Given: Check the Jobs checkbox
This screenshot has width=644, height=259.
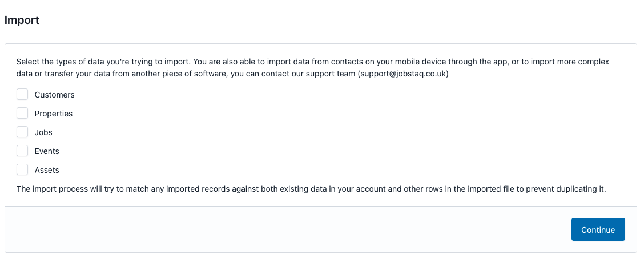Looking at the screenshot, I should (x=22, y=132).
